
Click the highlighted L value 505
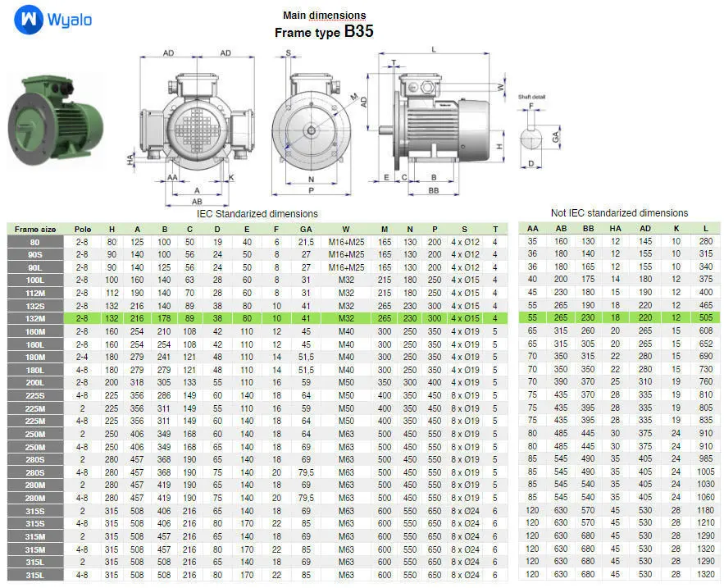pos(705,318)
